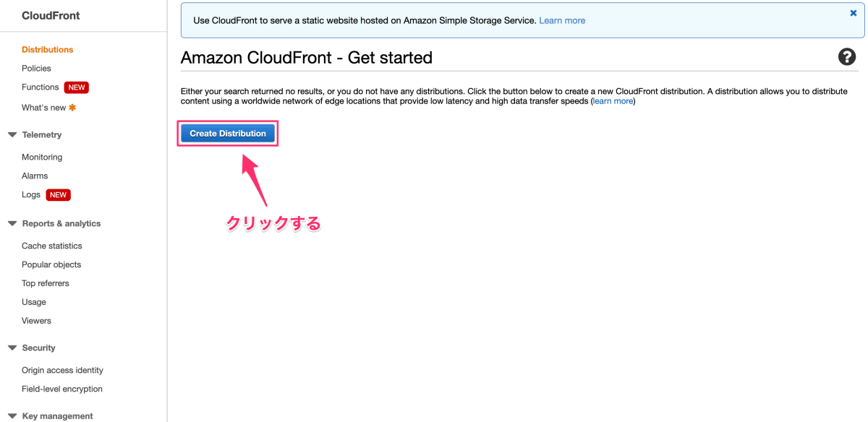Open the help question mark icon
The image size is (868, 422).
pyautogui.click(x=846, y=57)
